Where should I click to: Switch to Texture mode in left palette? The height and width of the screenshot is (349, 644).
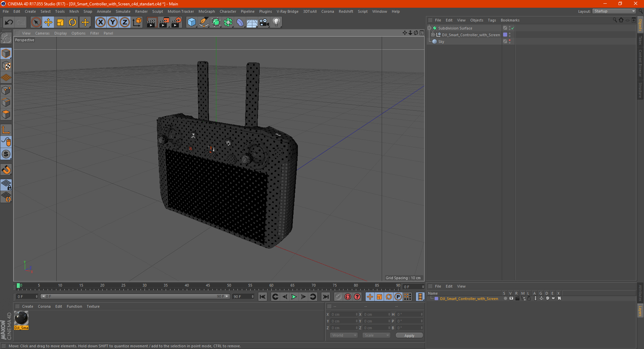(x=6, y=66)
